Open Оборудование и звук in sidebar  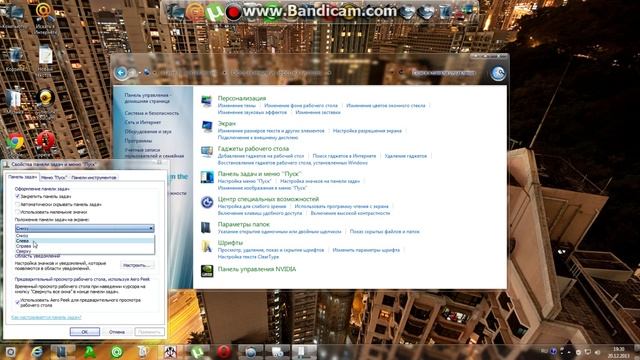click(x=148, y=132)
